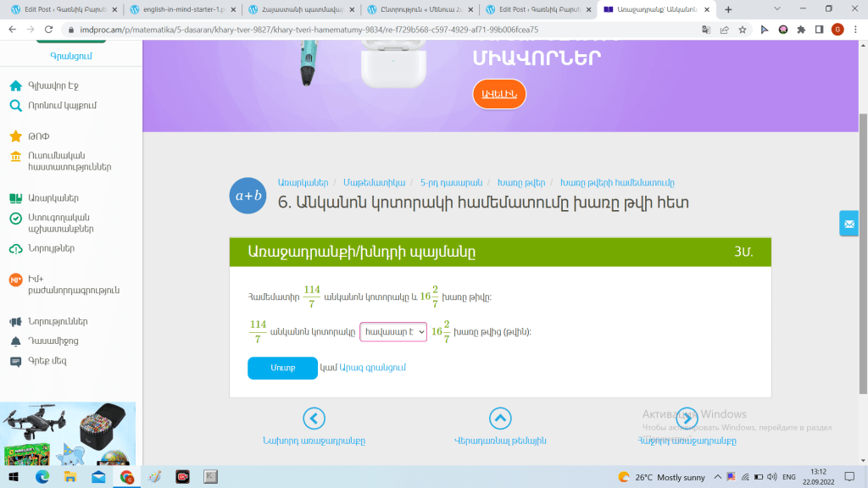The width and height of the screenshot is (868, 488).
Task: Click the institution building icon in sidebar
Action: click(x=15, y=157)
